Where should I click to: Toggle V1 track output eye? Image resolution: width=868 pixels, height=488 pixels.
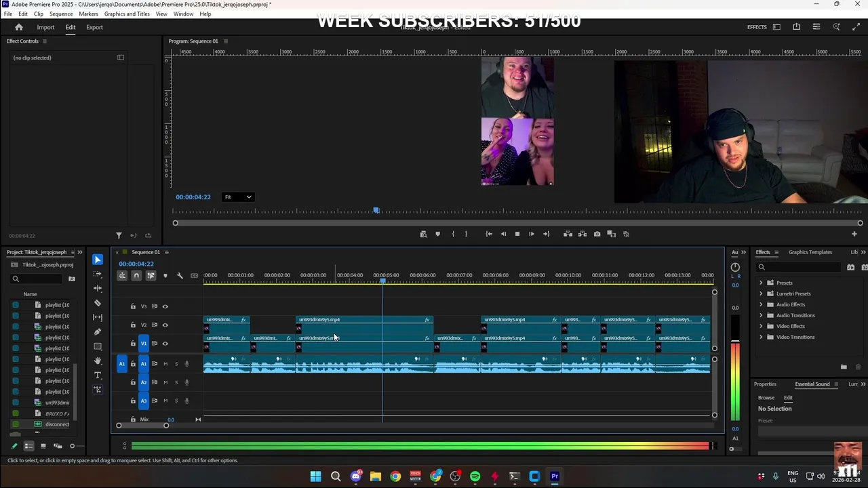pyautogui.click(x=165, y=344)
